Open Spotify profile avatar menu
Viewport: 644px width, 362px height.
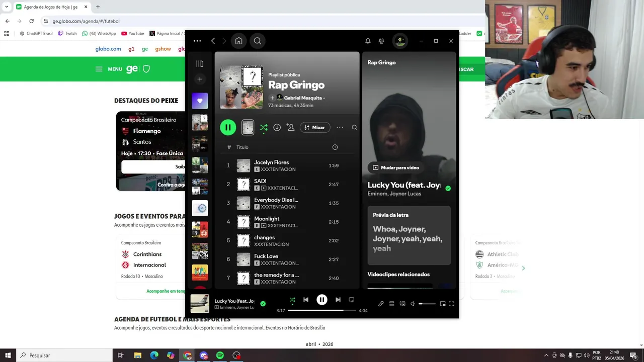(x=400, y=41)
